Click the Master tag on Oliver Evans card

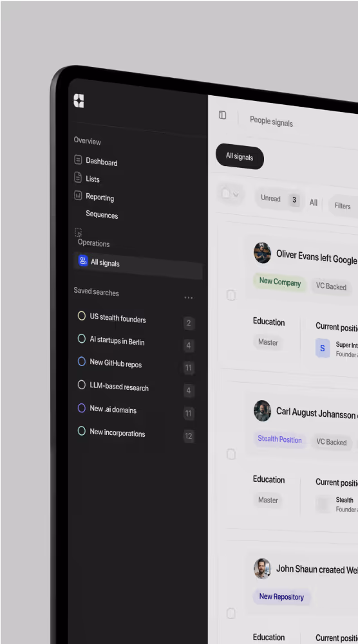(x=268, y=342)
